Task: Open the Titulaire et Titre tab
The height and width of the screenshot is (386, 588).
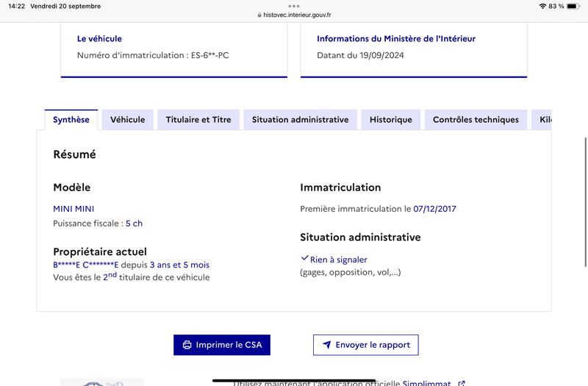Action: [x=198, y=120]
